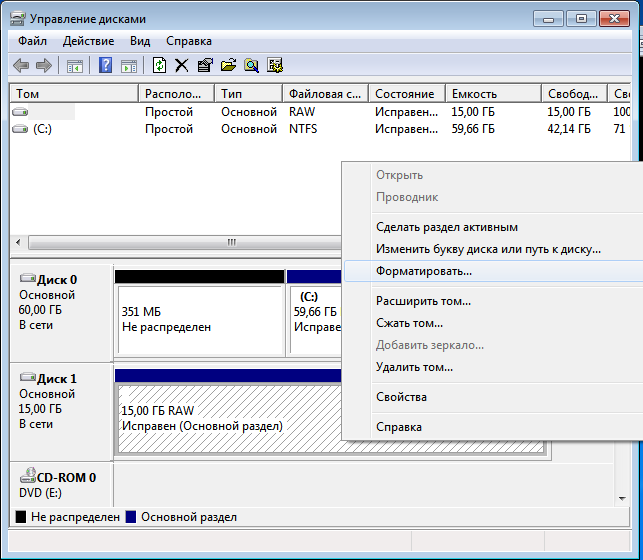643x560 pixels.
Task: Select the CD-ROM 0 DVD (E:) panel
Action: 61,485
